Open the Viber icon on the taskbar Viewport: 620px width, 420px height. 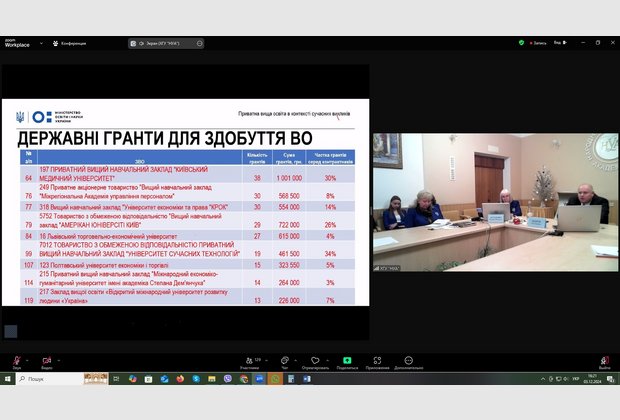coord(228,379)
